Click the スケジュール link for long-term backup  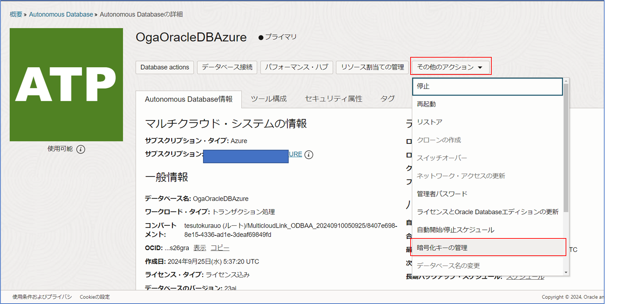pyautogui.click(x=525, y=277)
